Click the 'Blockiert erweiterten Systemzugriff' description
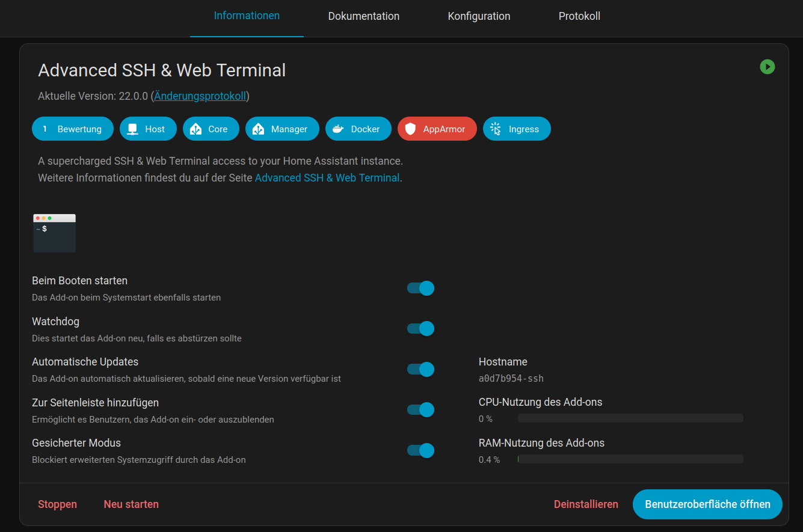This screenshot has height=532, width=803. (x=139, y=460)
